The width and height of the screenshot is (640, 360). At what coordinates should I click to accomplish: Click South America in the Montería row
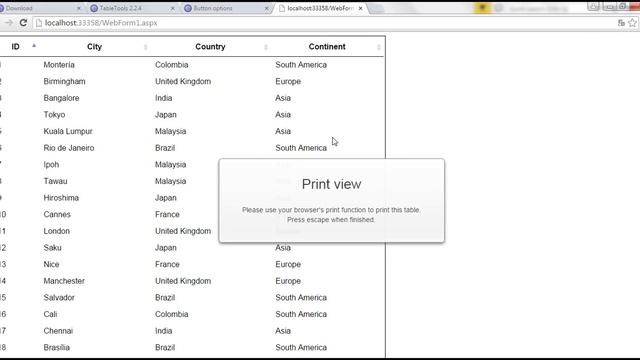point(301,65)
